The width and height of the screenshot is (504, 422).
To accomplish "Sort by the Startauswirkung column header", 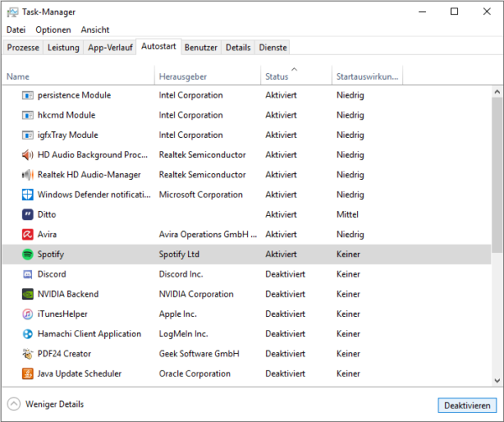I will [x=367, y=76].
